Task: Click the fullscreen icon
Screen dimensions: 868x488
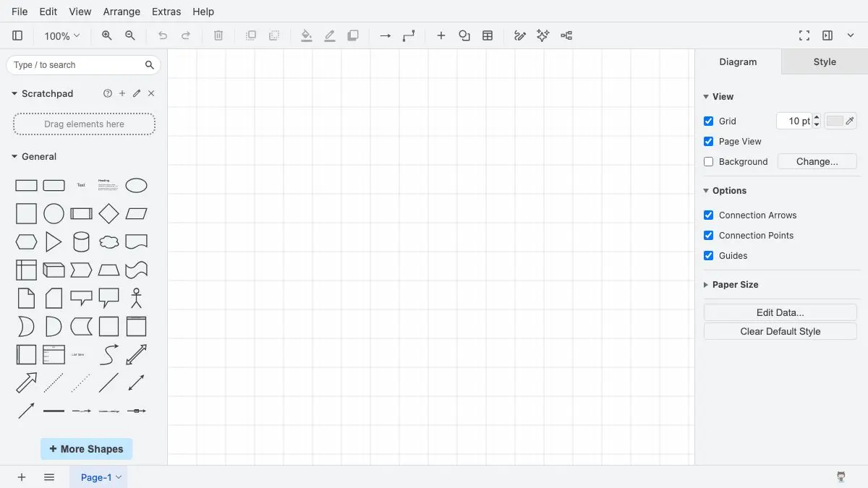Action: coord(804,35)
